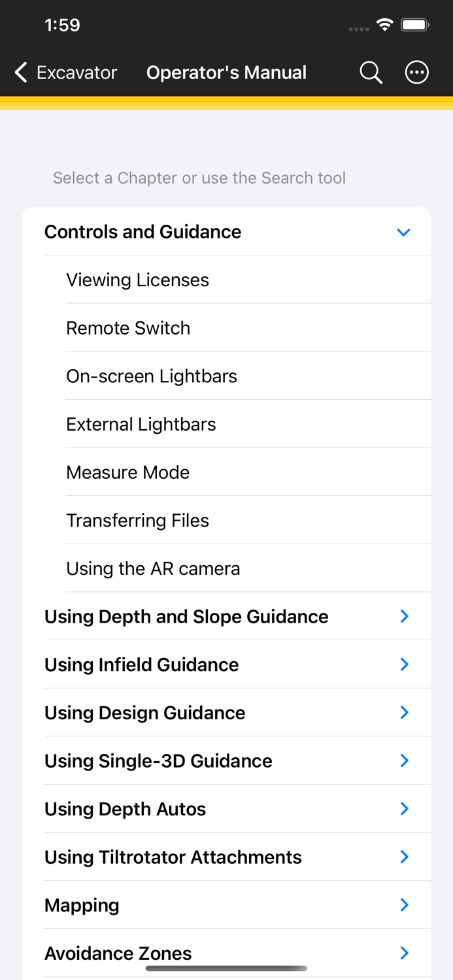Expand the Using Depth Autos chevron
This screenshot has width=453, height=980.
[x=404, y=809]
